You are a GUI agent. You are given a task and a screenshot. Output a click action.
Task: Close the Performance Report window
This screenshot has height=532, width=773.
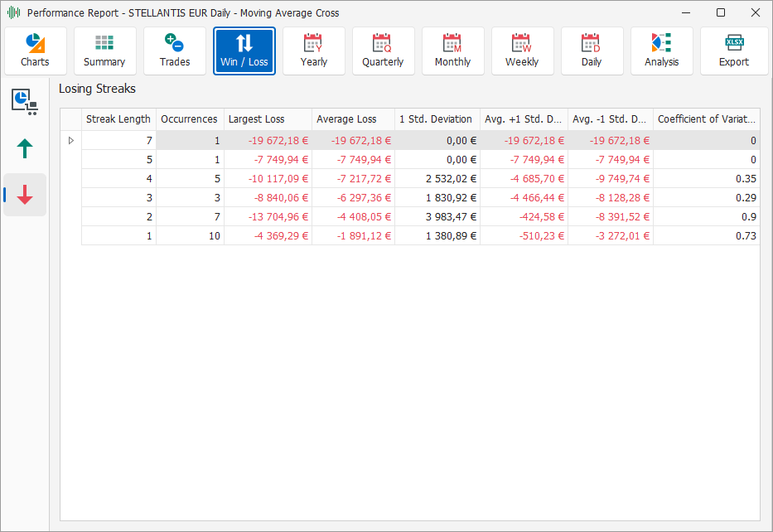(x=756, y=12)
